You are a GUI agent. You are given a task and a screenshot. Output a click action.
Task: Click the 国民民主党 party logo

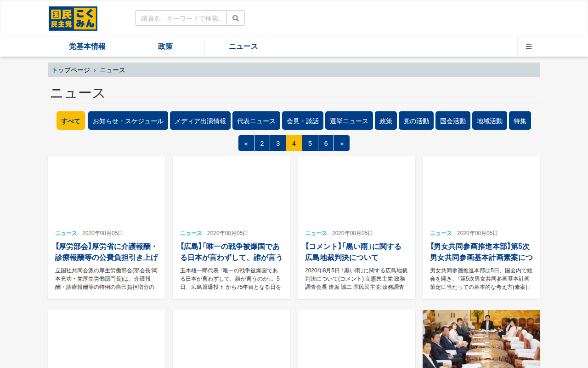[73, 19]
